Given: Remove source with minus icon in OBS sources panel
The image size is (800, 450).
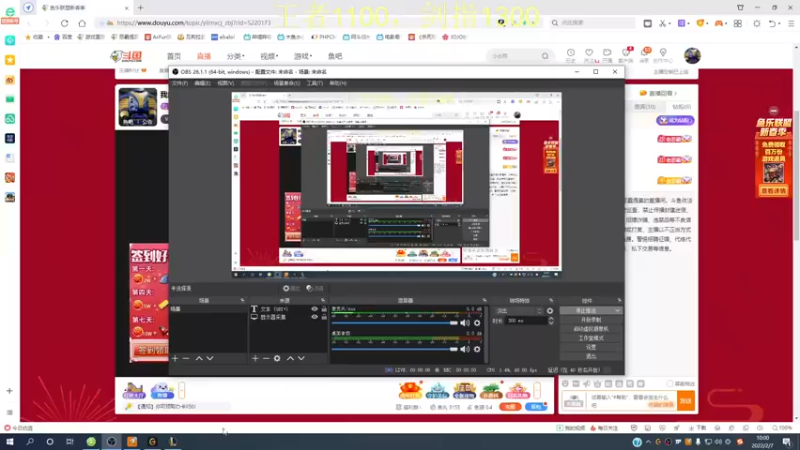Looking at the screenshot, I should click(266, 359).
